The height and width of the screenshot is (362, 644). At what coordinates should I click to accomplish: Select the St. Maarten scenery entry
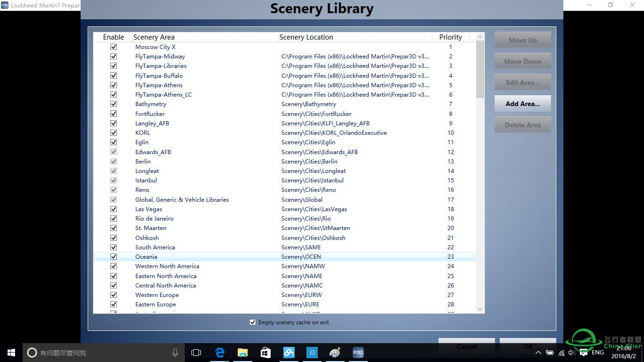pos(151,228)
